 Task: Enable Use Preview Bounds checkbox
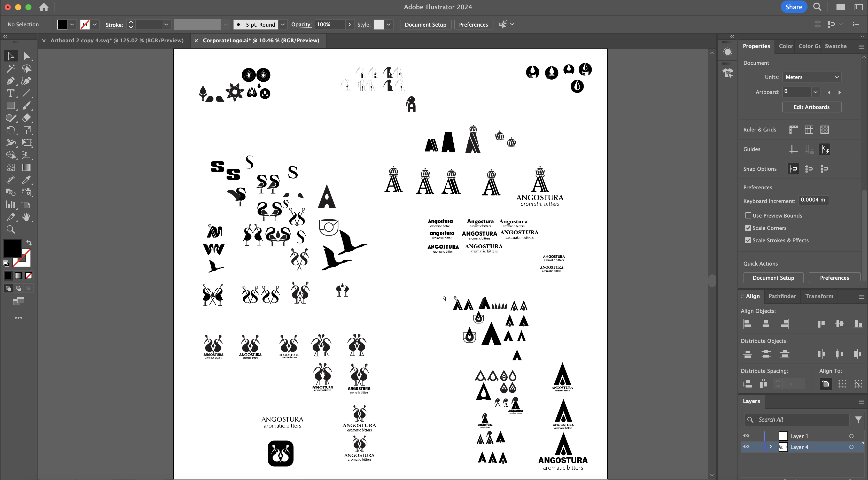(x=747, y=215)
